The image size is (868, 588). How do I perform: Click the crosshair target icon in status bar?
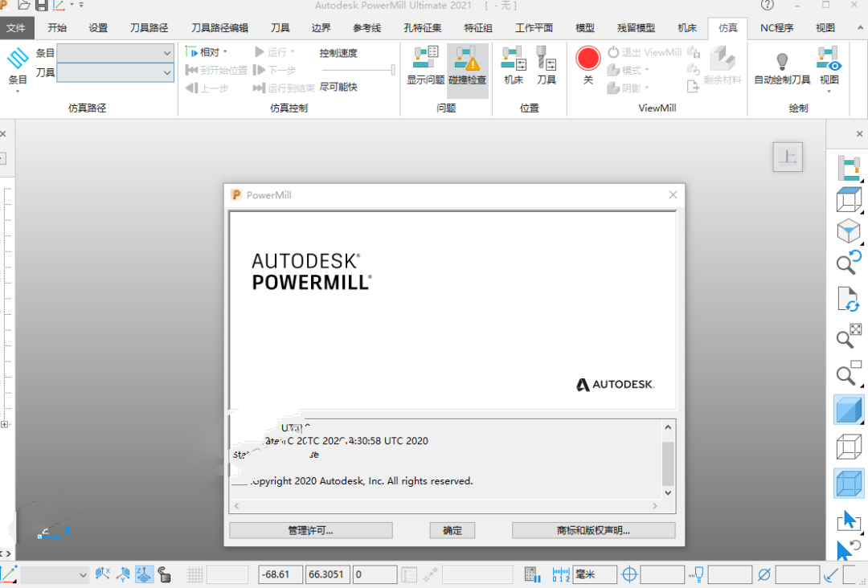point(629,574)
